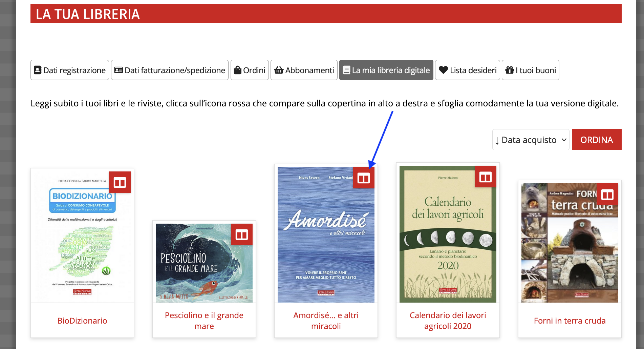Show I tuoi buoni vouchers
This screenshot has height=349, width=644.
[x=530, y=70]
